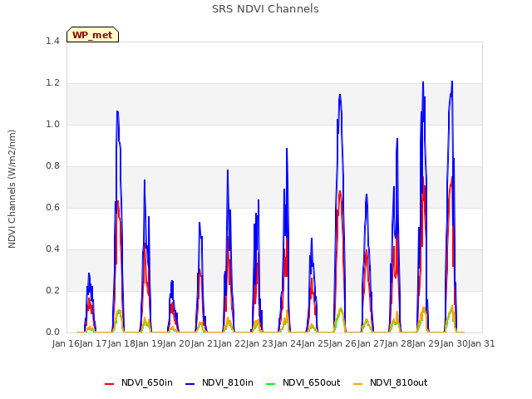Click the Jan 24 x-axis tick label
Viewport: 532px width, 399px height.
click(288, 343)
